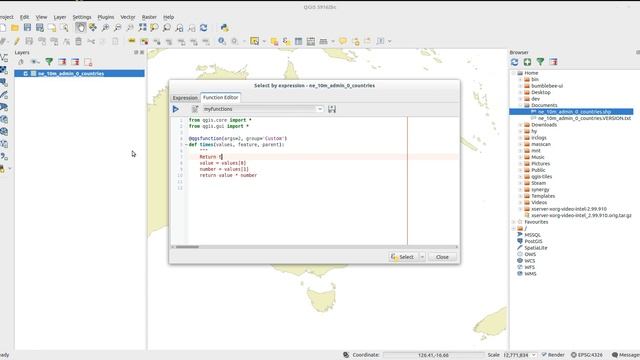Viewport: 640px width, 360px height.
Task: Open the attribute table icon
Action: coord(298,41)
